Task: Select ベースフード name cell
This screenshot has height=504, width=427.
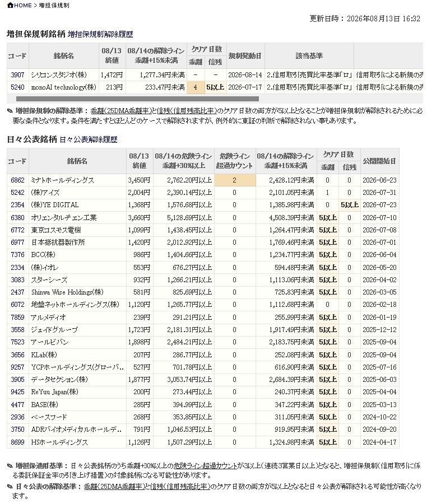Action: pyautogui.click(x=77, y=417)
